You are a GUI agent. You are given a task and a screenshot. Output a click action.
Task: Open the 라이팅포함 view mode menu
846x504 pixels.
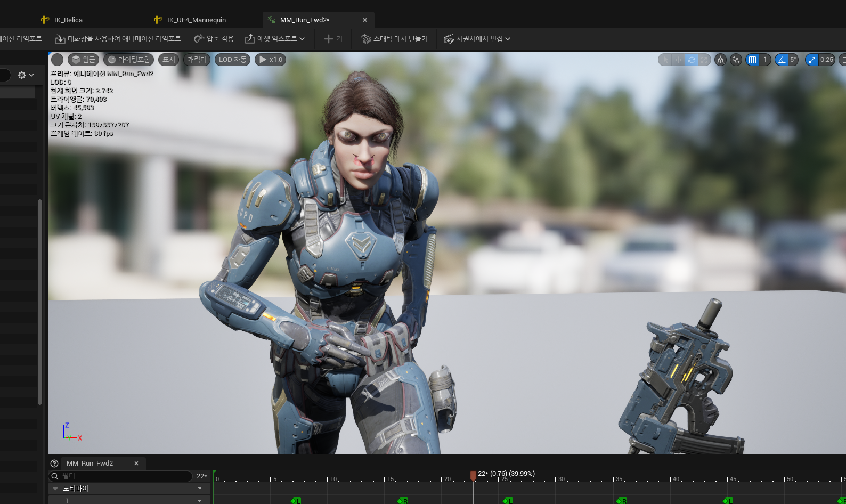pyautogui.click(x=129, y=60)
